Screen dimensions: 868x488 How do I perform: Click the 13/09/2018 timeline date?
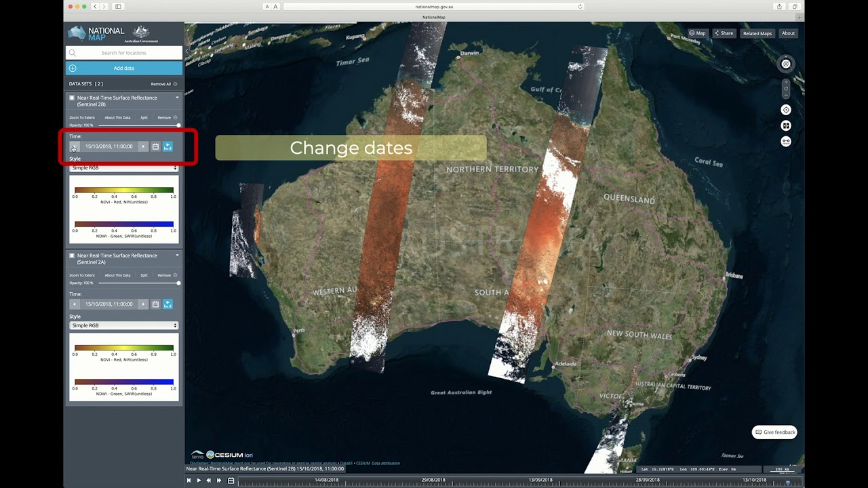pyautogui.click(x=540, y=480)
